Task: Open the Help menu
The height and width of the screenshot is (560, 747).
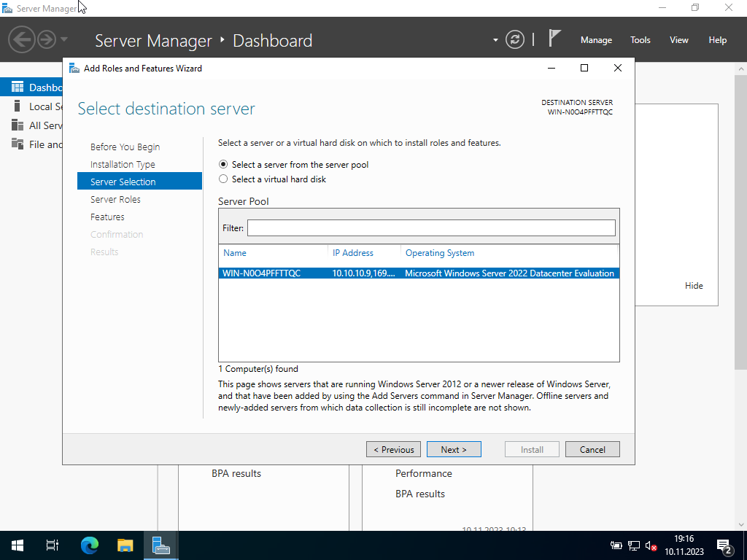Action: click(x=718, y=40)
